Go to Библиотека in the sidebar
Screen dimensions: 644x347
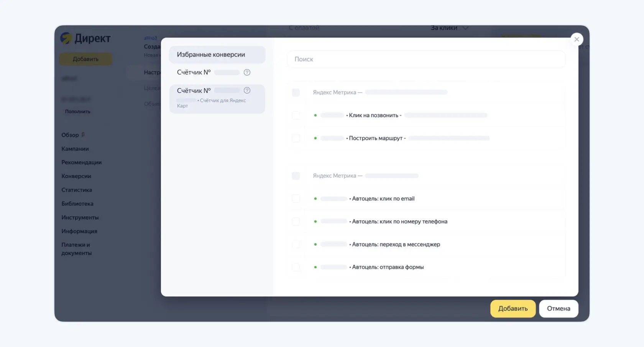tap(77, 204)
